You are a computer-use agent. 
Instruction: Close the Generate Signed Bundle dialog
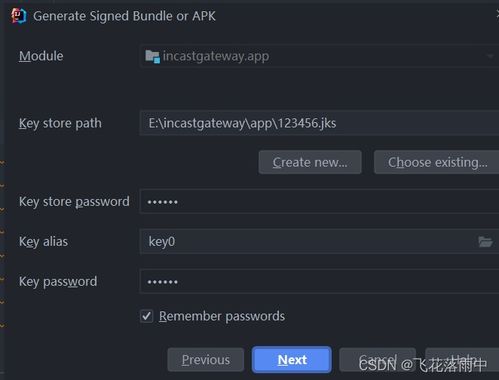[497, 15]
